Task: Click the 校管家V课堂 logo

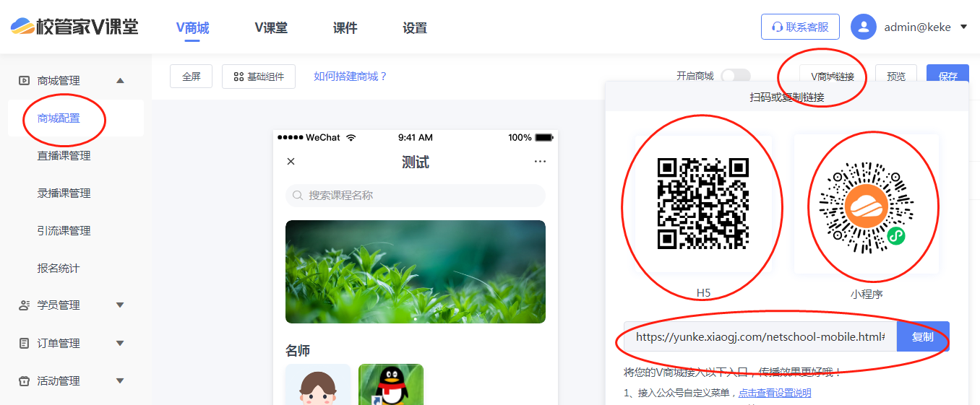Action: (x=74, y=27)
